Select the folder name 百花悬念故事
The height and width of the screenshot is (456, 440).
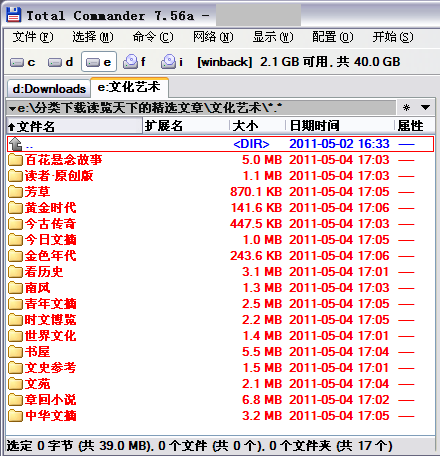click(x=63, y=160)
